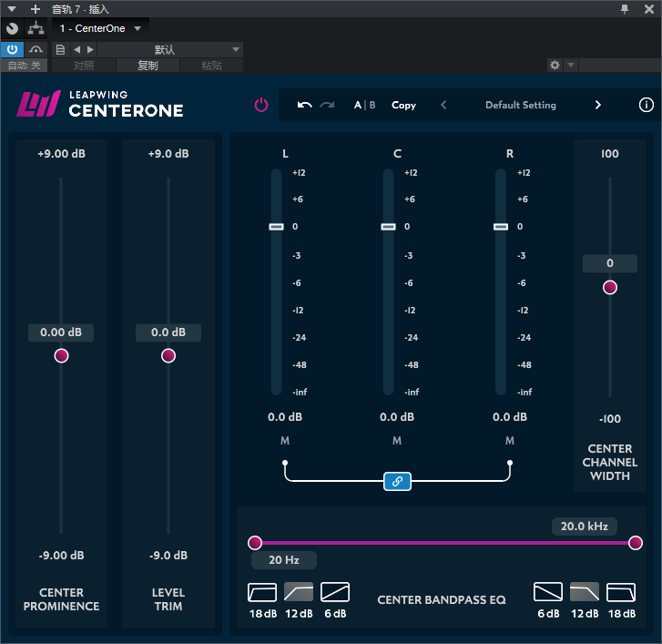Image resolution: width=662 pixels, height=644 pixels.
Task: Click the 20 Hz bandpass low handle
Action: click(x=255, y=543)
